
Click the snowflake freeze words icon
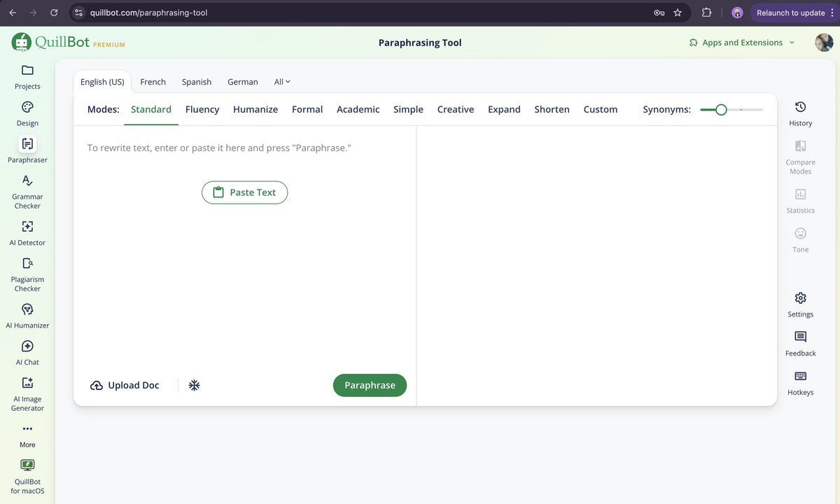click(x=195, y=385)
